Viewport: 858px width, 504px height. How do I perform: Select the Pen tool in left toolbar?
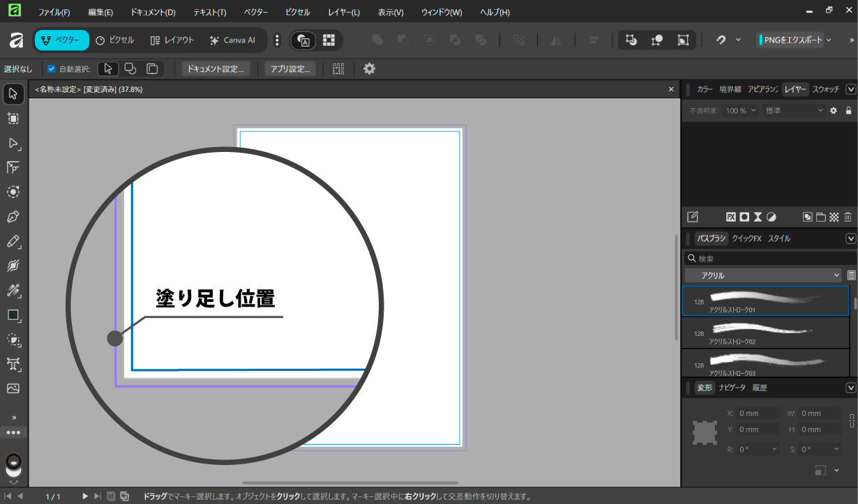pyautogui.click(x=13, y=217)
